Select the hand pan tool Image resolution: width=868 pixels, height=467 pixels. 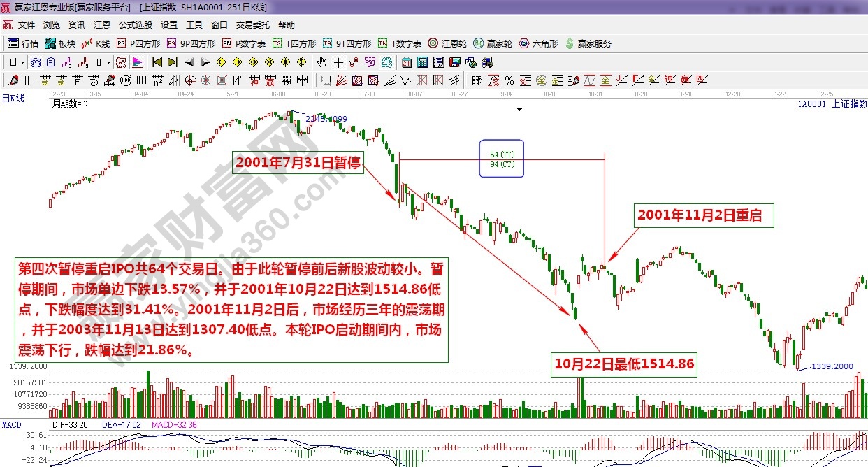[321, 62]
